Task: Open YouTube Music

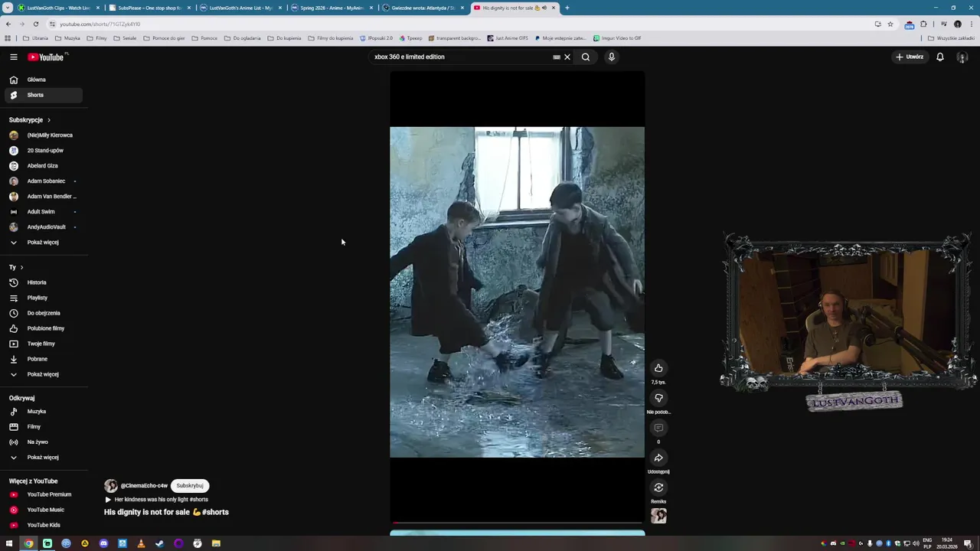Action: [x=42, y=510]
